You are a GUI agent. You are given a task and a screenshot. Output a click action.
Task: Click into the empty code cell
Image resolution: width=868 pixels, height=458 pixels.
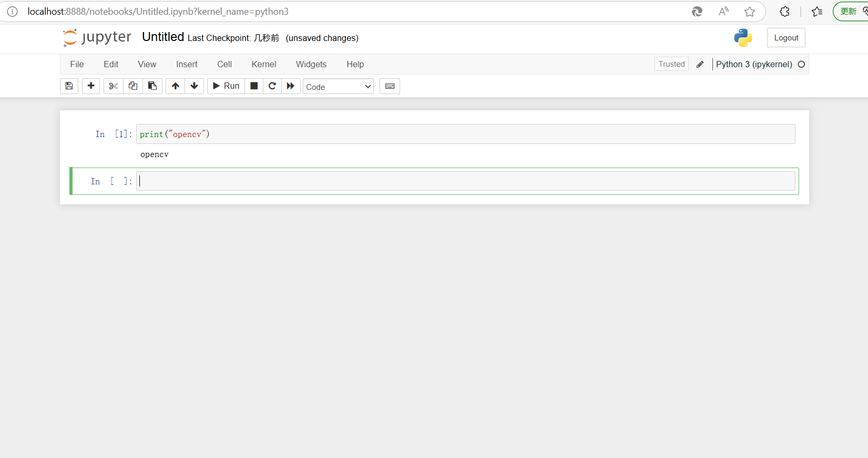click(x=465, y=181)
